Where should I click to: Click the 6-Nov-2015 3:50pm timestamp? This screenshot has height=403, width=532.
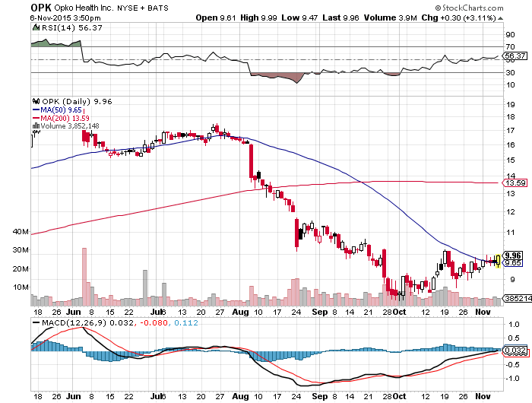pos(65,18)
